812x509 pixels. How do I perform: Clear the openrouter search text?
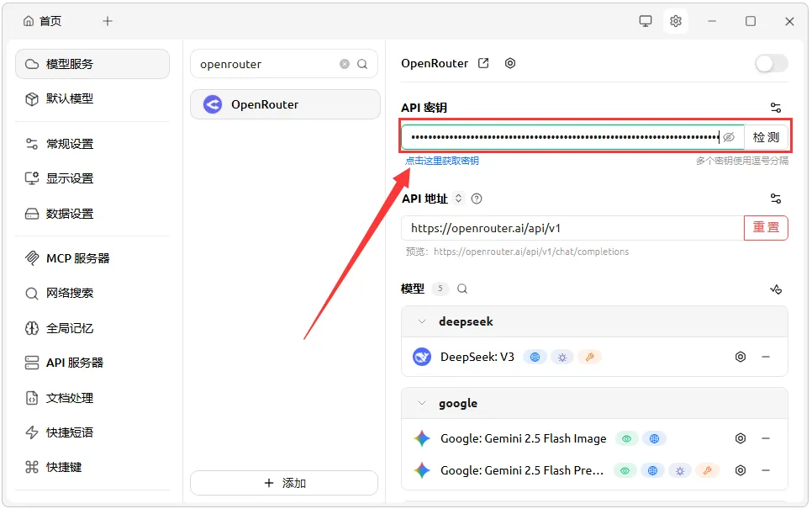tap(345, 64)
